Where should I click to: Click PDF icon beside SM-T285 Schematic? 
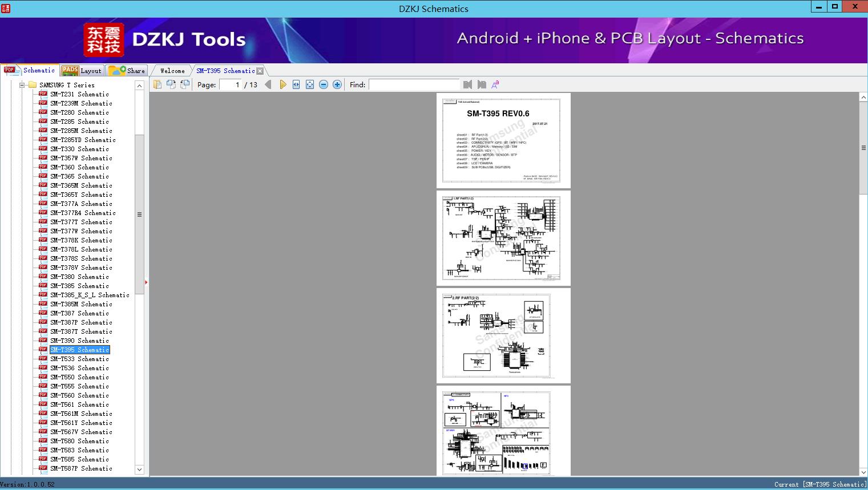pos(43,121)
